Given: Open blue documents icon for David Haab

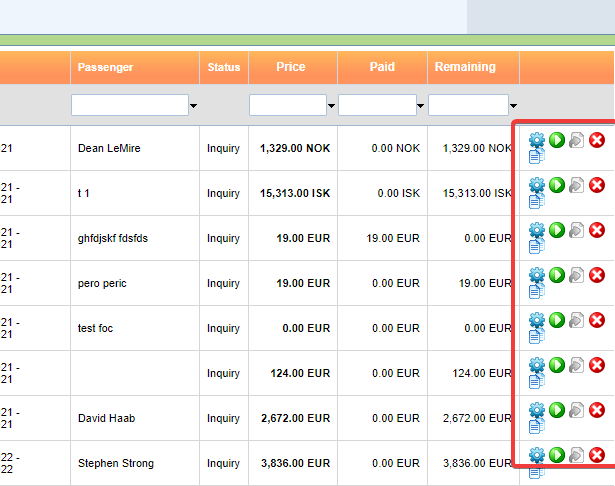Looking at the screenshot, I should (536, 426).
